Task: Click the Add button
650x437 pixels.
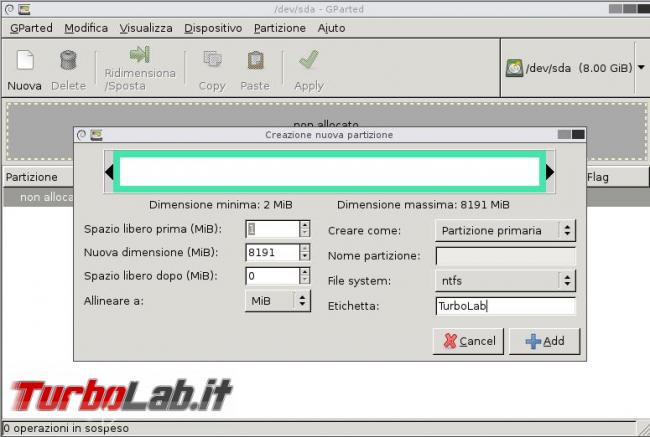Action: (544, 341)
